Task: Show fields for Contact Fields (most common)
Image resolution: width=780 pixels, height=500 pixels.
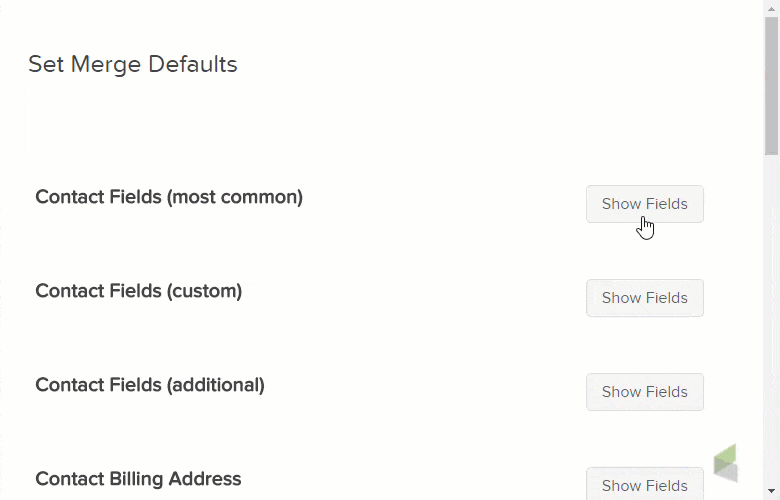Action: click(x=644, y=204)
